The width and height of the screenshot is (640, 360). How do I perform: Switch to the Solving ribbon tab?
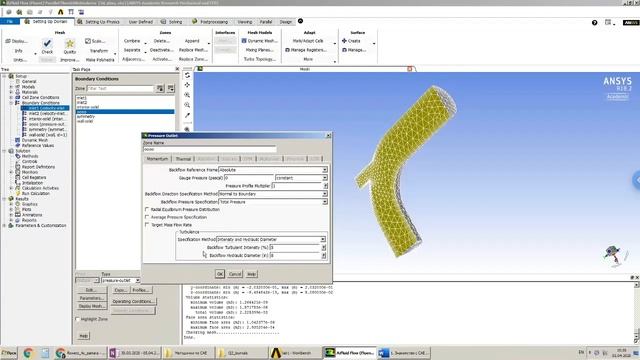172,22
